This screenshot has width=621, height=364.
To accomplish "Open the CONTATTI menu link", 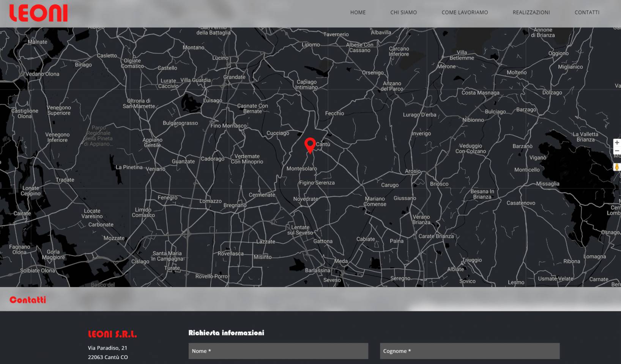I will (587, 13).
